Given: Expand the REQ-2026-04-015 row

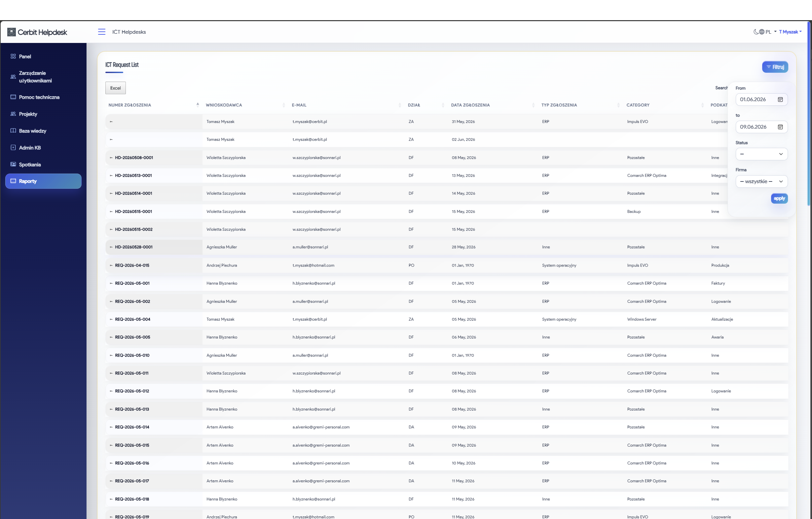Looking at the screenshot, I should click(x=111, y=265).
